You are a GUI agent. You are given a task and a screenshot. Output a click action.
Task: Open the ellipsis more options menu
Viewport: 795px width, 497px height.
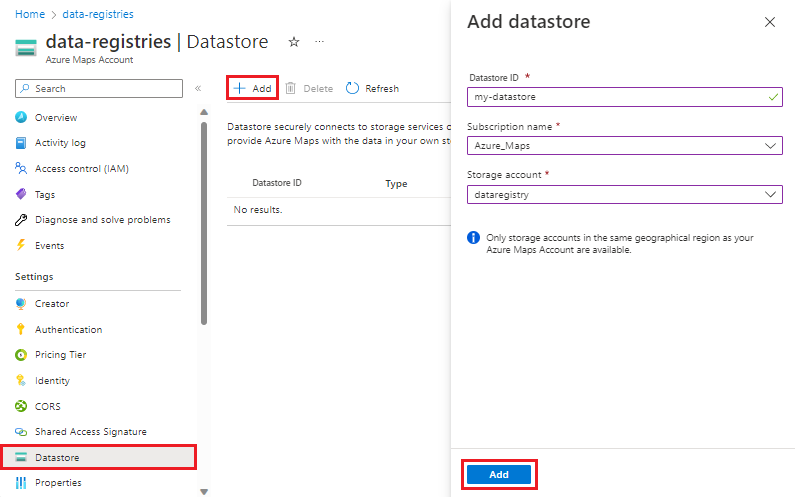[319, 42]
